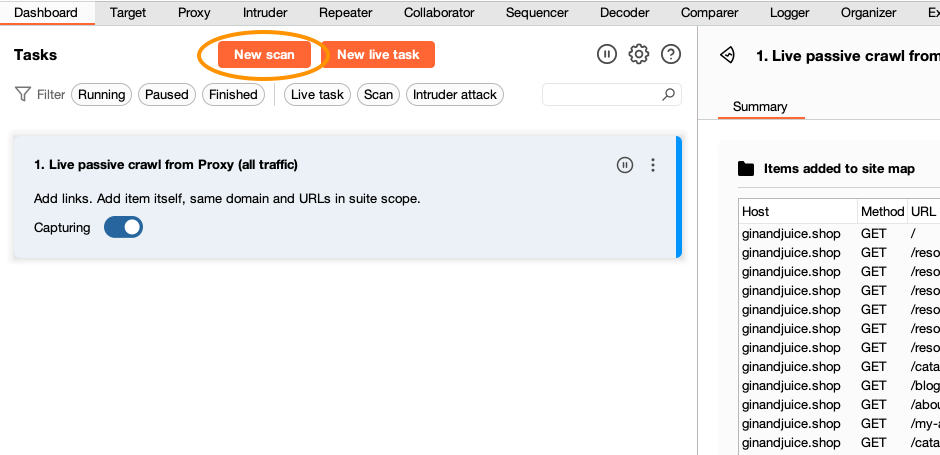Click the search magnifier icon in the task filter
Viewport: 940px width, 455px height.
pyautogui.click(x=668, y=95)
